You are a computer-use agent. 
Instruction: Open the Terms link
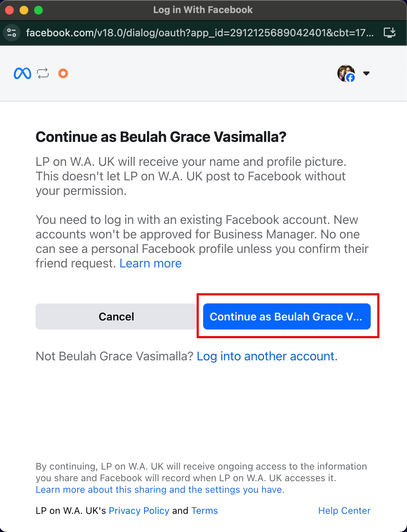point(205,511)
